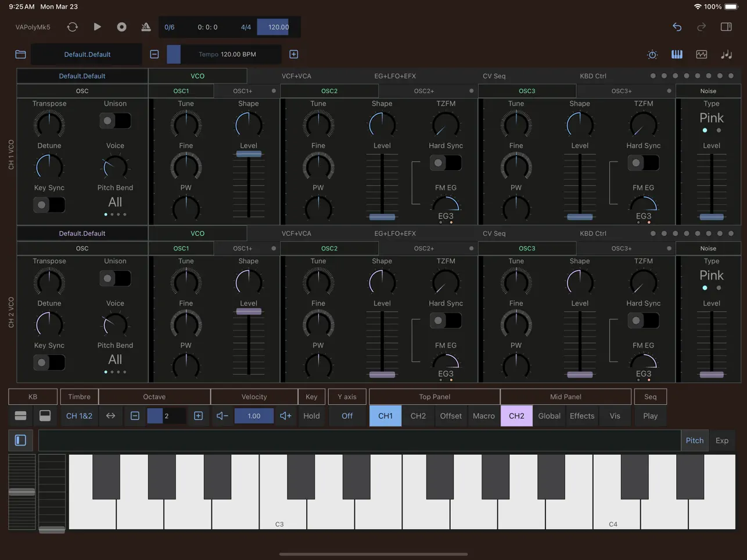Start playback with the play button
The width and height of the screenshot is (747, 560).
[97, 27]
